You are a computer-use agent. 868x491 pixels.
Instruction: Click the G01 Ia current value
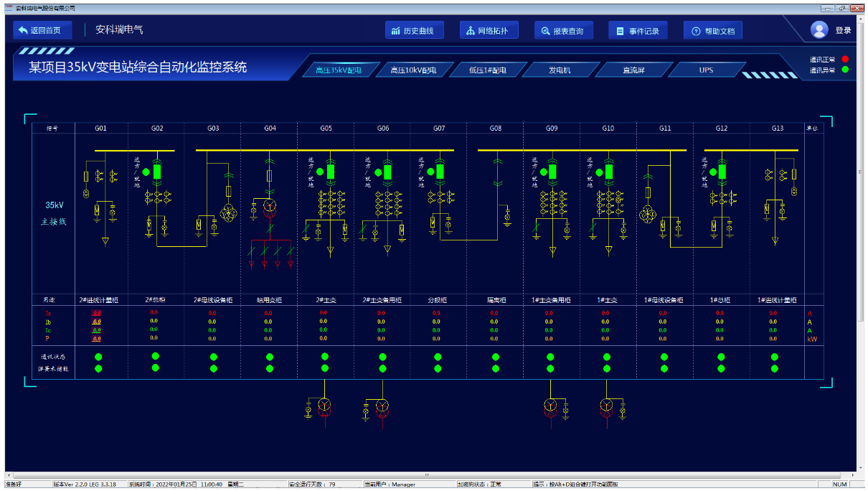tap(97, 313)
